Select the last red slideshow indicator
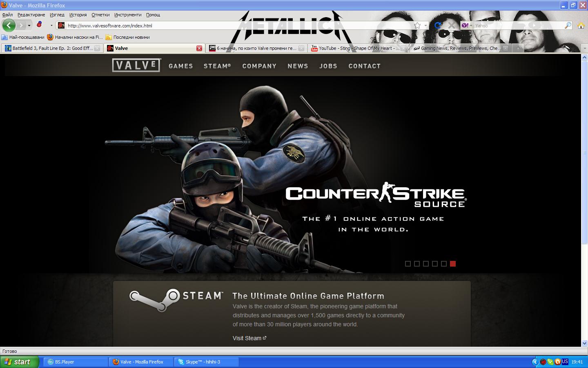This screenshot has height=368, width=588. point(453,264)
